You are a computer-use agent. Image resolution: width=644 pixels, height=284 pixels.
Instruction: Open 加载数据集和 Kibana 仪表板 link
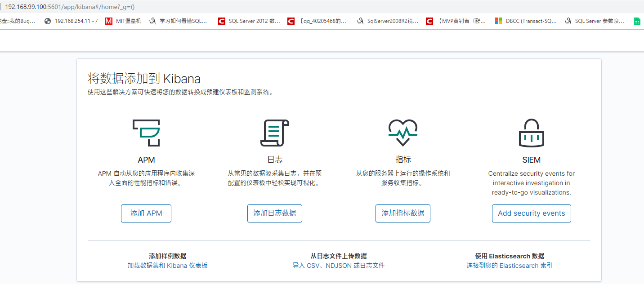[168, 266]
